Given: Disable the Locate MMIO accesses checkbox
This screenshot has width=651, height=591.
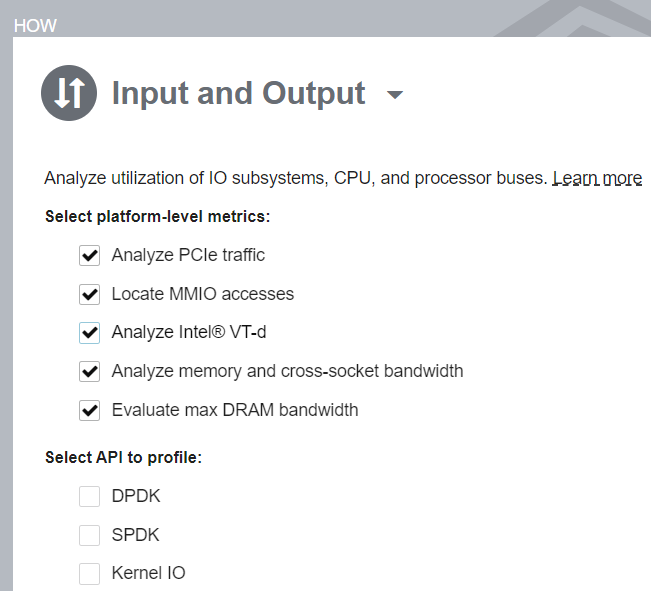Looking at the screenshot, I should (x=90, y=294).
